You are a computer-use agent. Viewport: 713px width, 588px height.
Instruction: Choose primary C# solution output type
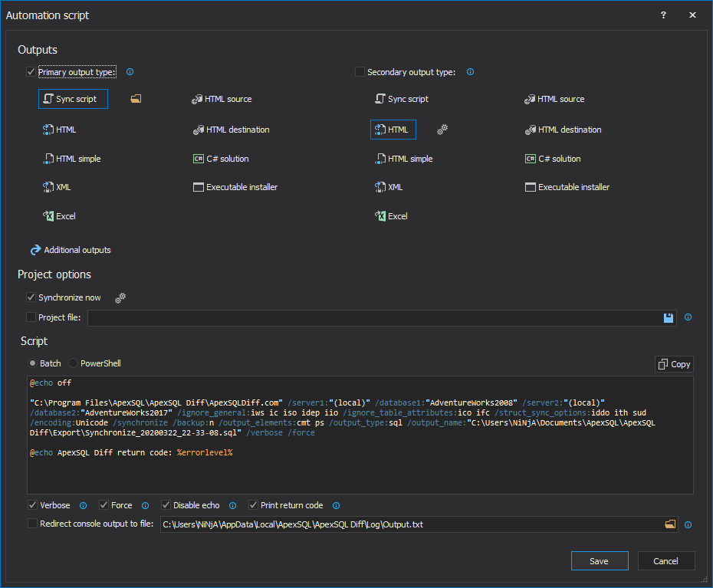[221, 159]
